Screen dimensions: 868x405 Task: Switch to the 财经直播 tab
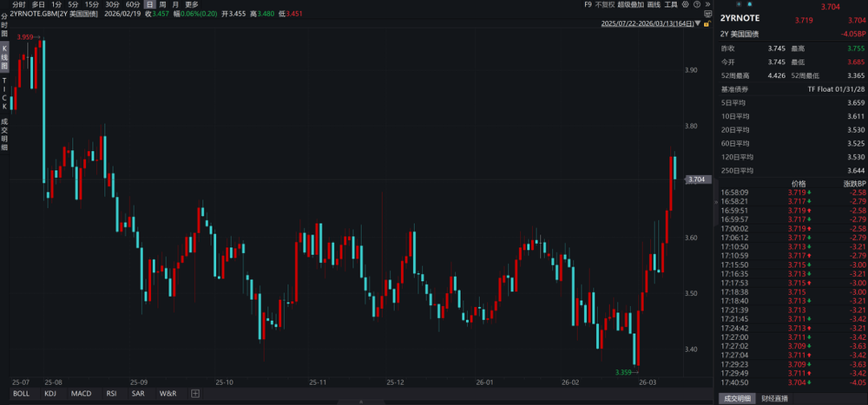coord(774,398)
